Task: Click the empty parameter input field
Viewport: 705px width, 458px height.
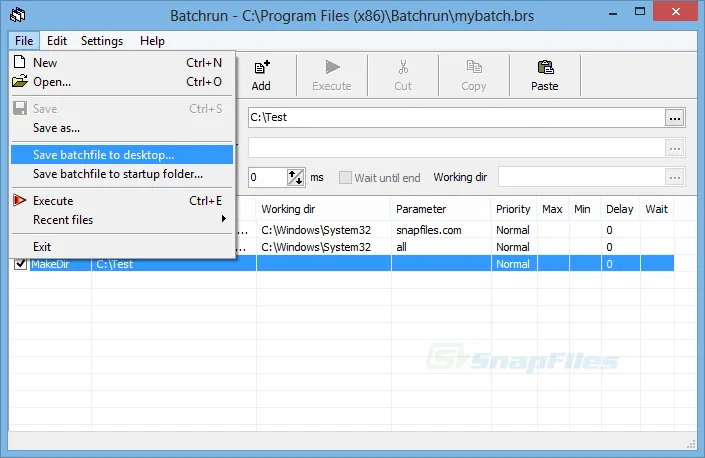Action: click(456, 148)
